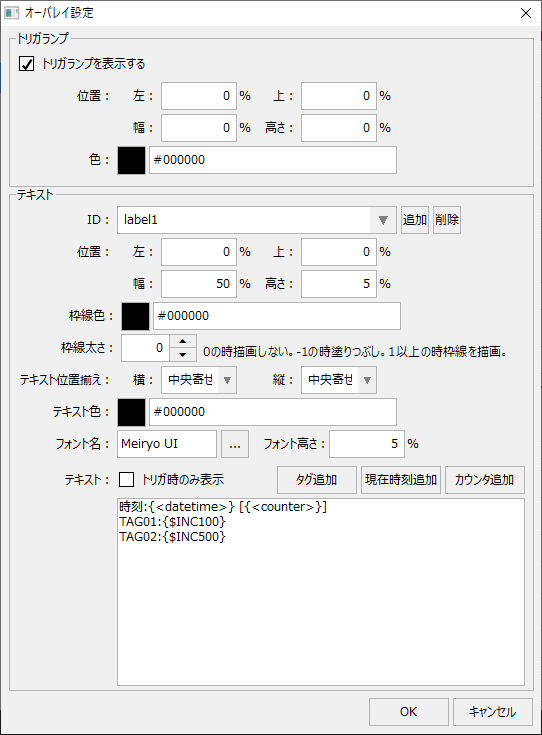Click the フォント高さ field

(x=367, y=444)
